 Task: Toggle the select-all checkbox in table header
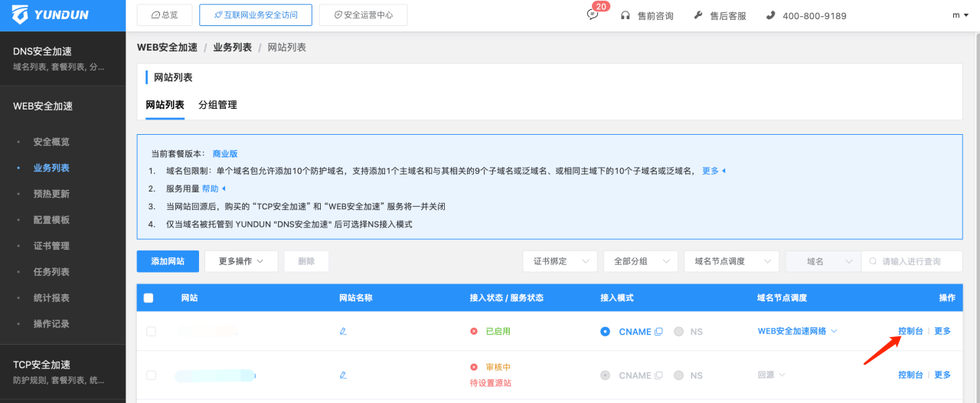(x=149, y=298)
